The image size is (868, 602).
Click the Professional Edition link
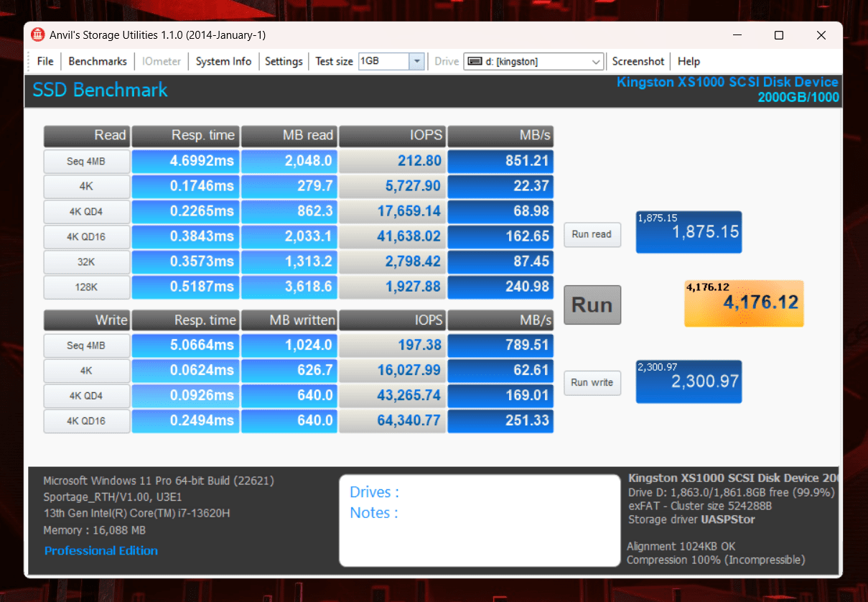[101, 551]
